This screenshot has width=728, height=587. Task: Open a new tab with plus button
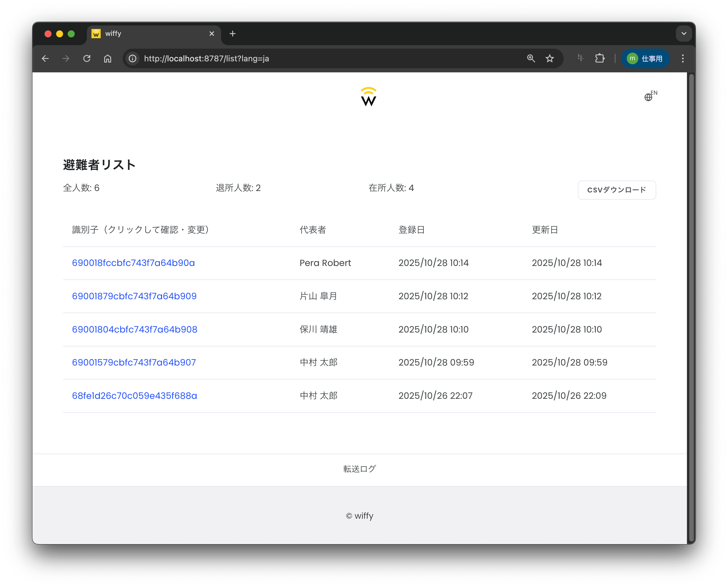coord(233,34)
